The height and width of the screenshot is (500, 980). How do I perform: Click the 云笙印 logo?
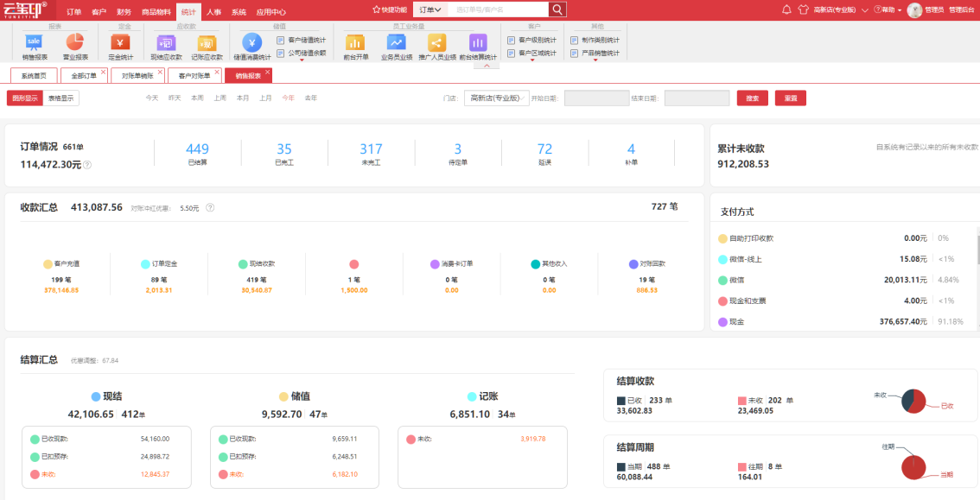coord(25,10)
